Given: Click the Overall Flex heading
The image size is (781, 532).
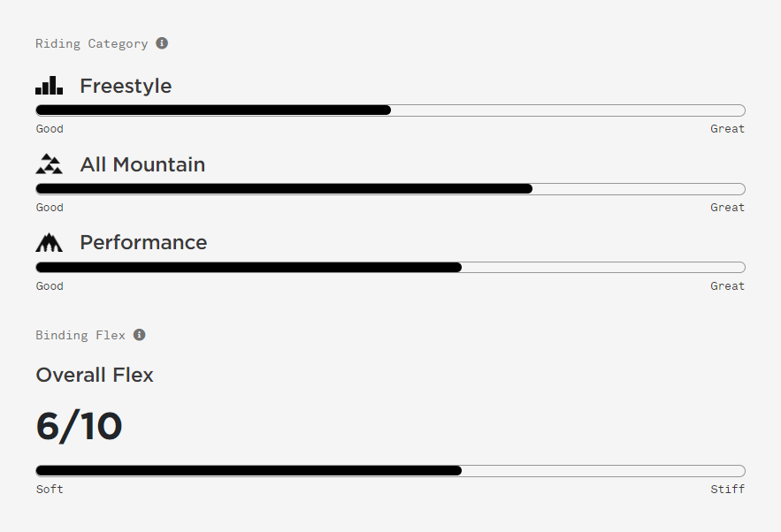Looking at the screenshot, I should pos(95,376).
